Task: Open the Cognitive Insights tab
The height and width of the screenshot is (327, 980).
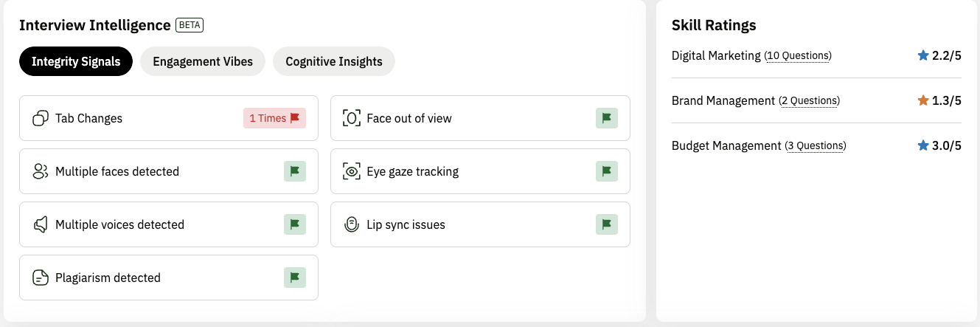Action: pos(334,61)
